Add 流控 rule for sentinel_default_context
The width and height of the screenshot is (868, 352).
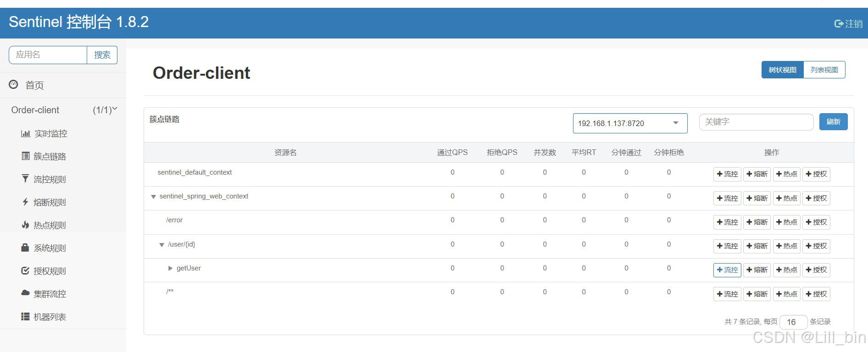[727, 174]
